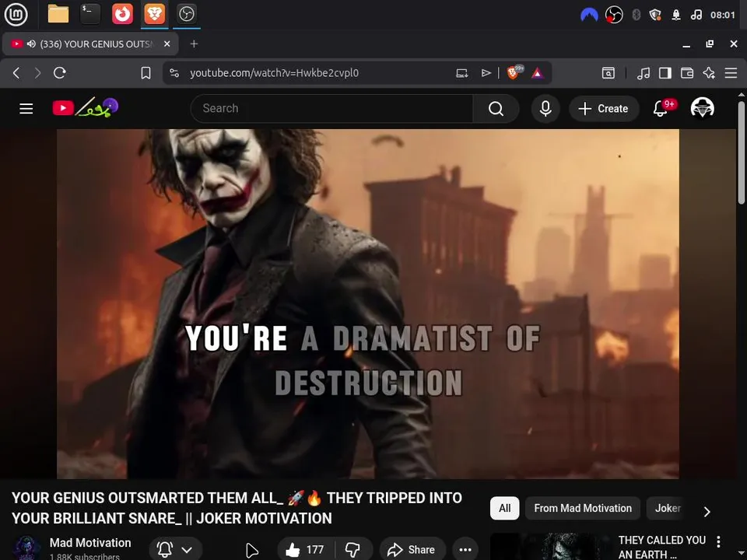Screen dimensions: 747x560
Task: Open the account avatar menu
Action: (x=702, y=108)
